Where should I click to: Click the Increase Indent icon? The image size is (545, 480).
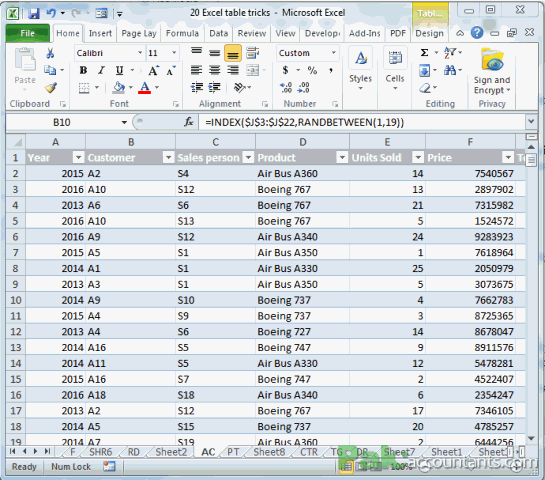(214, 88)
